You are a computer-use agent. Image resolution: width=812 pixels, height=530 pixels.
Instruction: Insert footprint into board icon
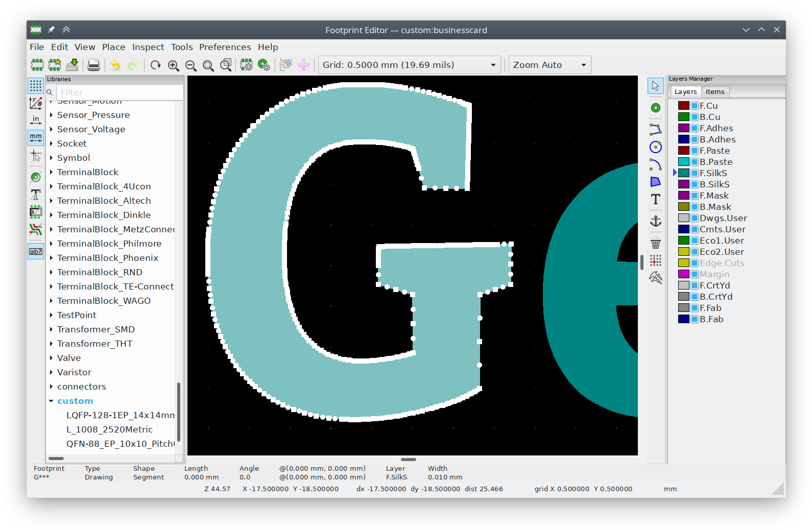click(x=303, y=65)
